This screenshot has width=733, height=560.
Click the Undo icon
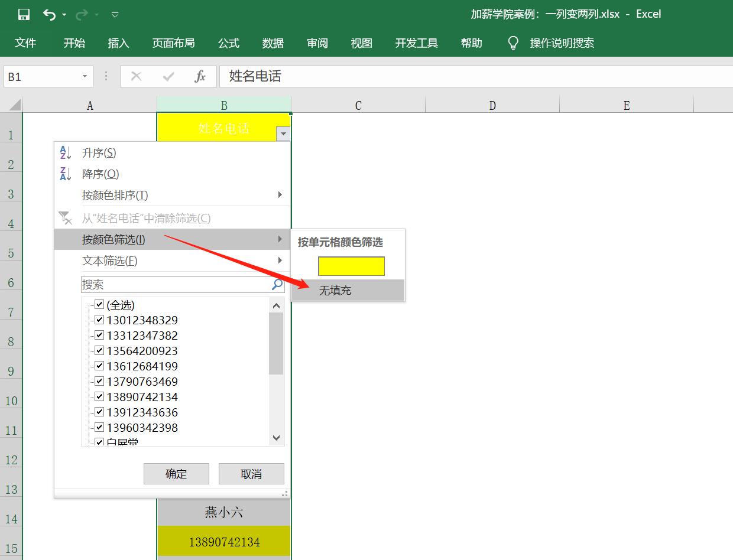49,14
